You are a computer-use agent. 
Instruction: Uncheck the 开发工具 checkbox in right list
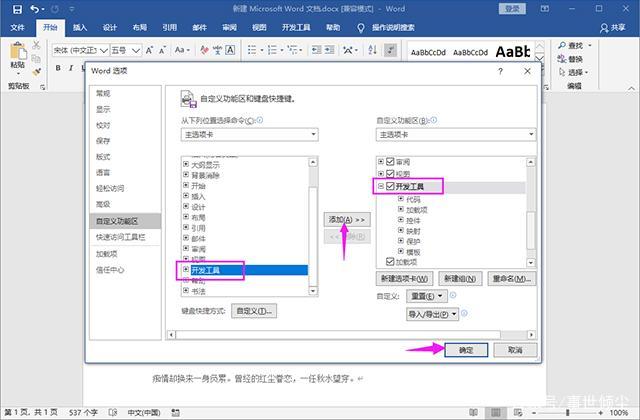click(390, 186)
